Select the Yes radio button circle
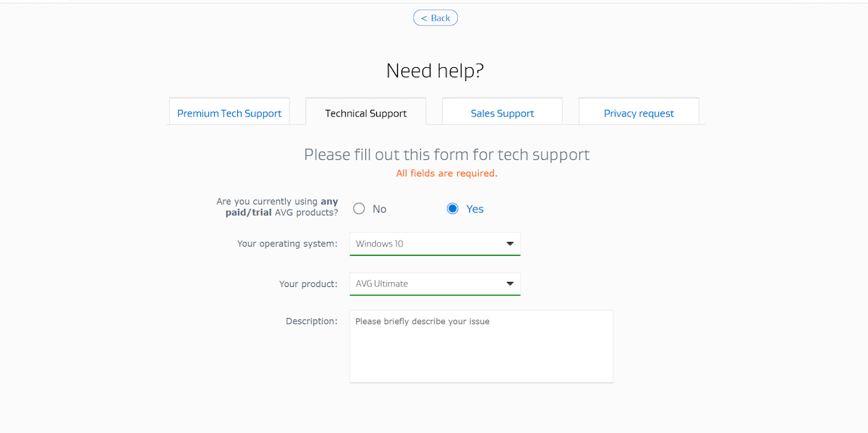Image resolution: width=868 pixels, height=433 pixels. click(x=453, y=209)
